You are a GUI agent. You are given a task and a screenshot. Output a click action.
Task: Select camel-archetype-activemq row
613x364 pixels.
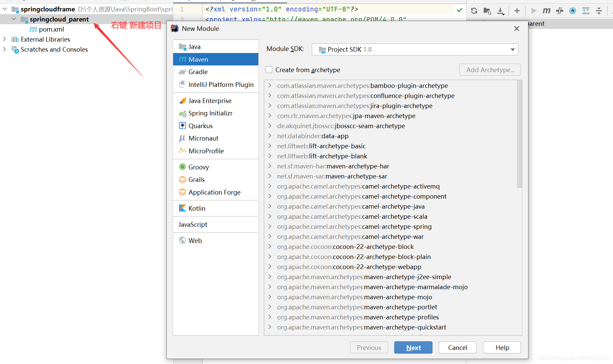point(391,186)
